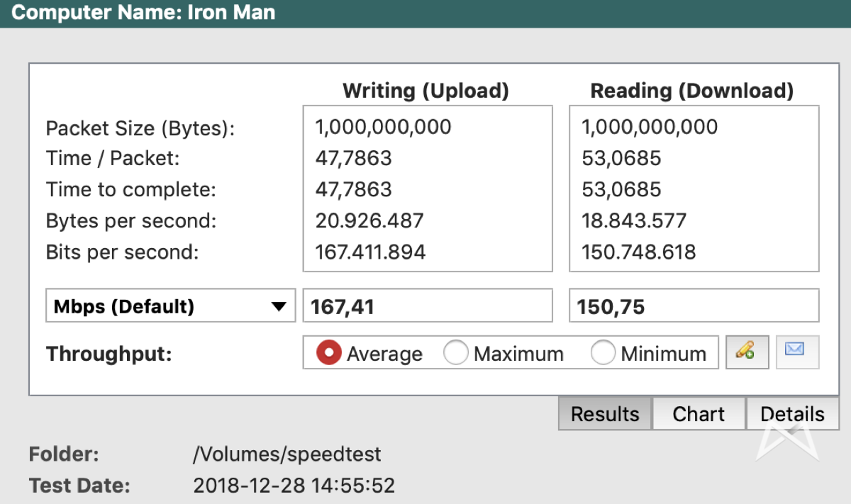Click the reading speed field showing 150,75
Screen dimensions: 851x504
point(694,306)
